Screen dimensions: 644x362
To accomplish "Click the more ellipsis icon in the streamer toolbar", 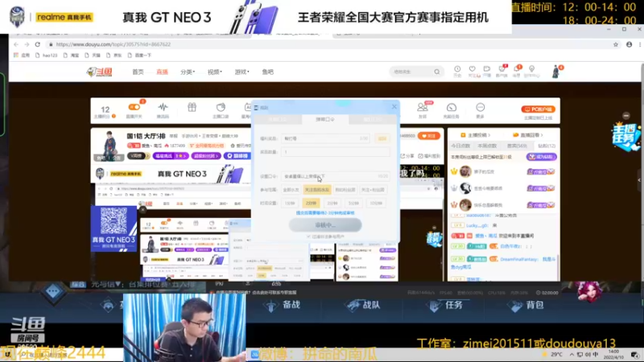I will click(x=480, y=108).
